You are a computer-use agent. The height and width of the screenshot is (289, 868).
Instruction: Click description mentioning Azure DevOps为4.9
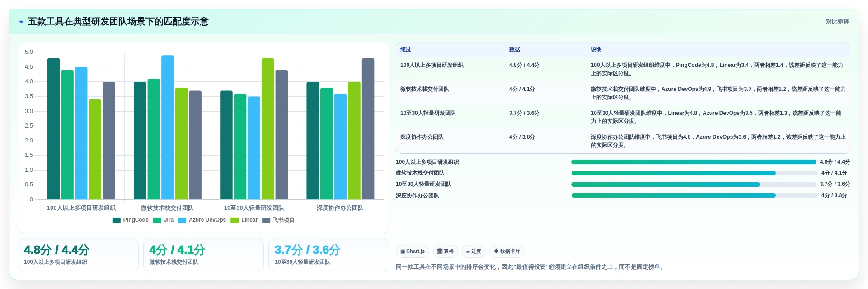[718, 93]
